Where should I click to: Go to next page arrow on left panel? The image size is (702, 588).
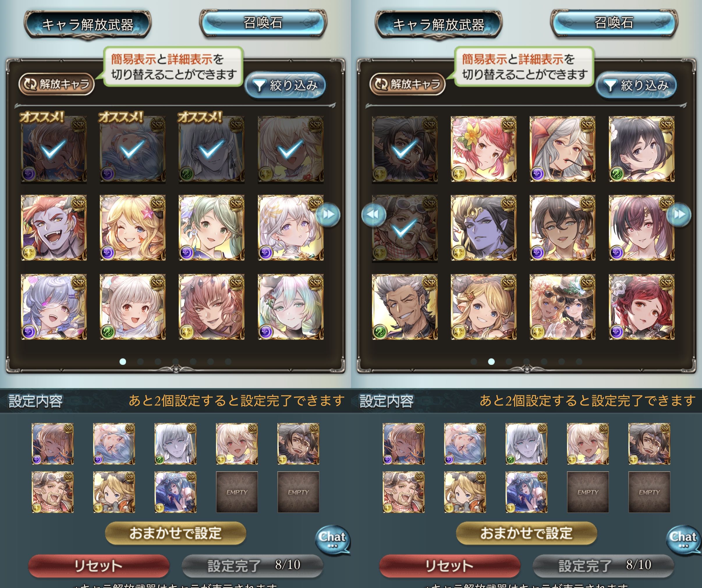tap(328, 214)
